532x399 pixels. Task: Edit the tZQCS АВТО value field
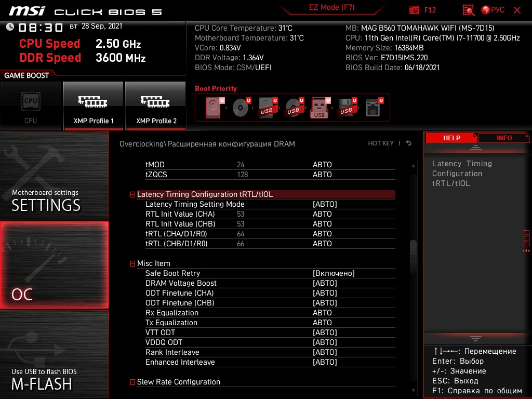coord(322,175)
